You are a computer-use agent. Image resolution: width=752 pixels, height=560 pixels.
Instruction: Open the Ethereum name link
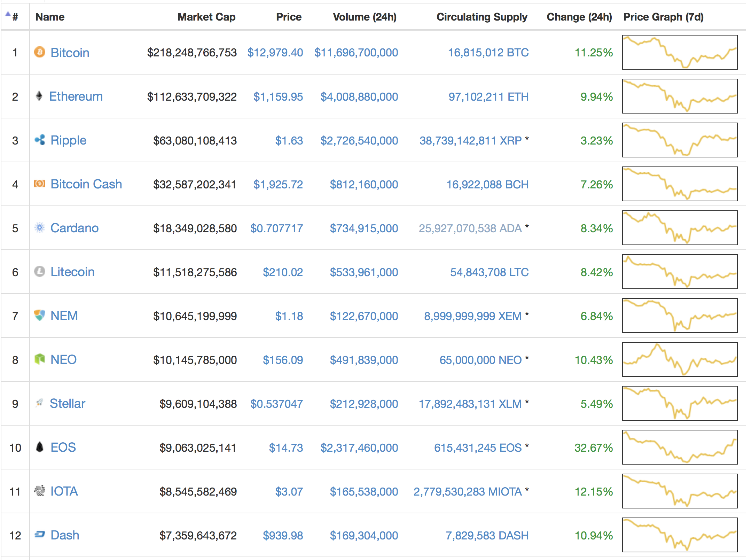pos(76,96)
